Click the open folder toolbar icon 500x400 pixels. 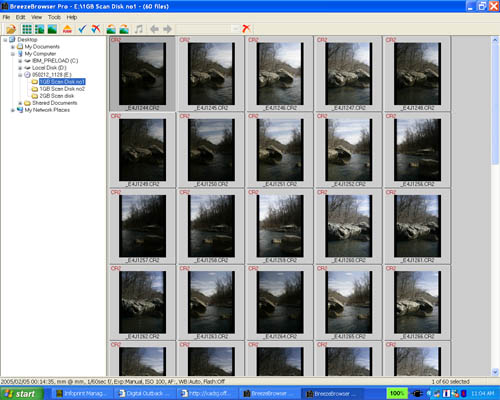[x=11, y=29]
